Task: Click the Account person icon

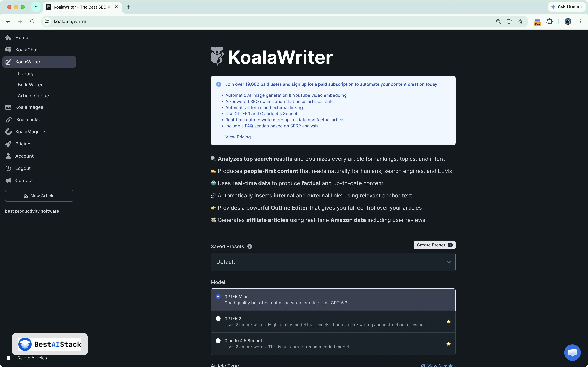Action: tap(8, 156)
